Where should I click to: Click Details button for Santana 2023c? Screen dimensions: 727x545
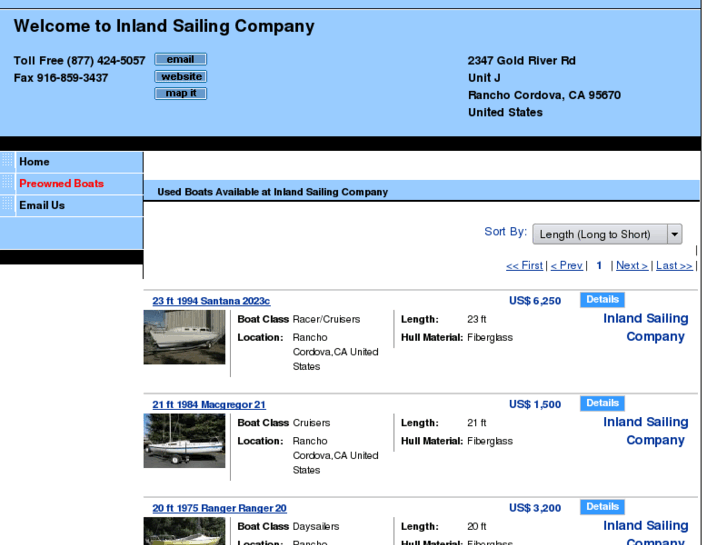point(602,300)
